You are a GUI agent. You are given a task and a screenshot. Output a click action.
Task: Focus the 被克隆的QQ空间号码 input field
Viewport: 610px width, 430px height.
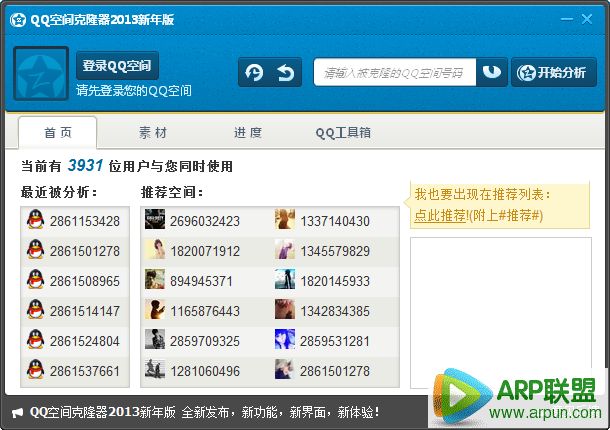[x=394, y=72]
